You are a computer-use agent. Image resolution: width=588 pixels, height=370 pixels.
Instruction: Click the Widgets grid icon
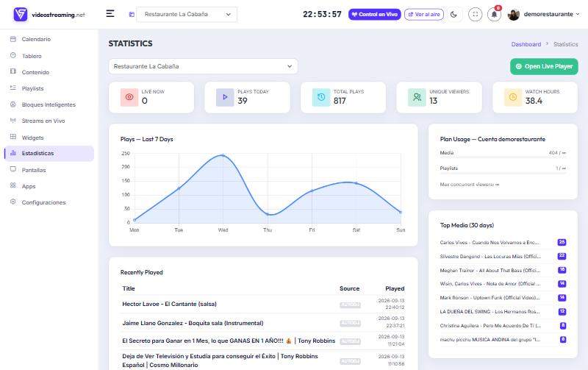pos(13,137)
